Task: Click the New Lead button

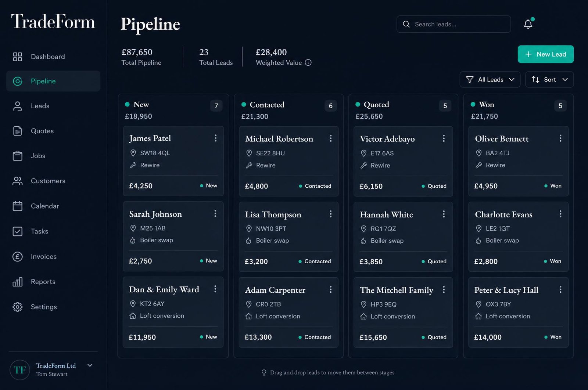Action: point(546,54)
